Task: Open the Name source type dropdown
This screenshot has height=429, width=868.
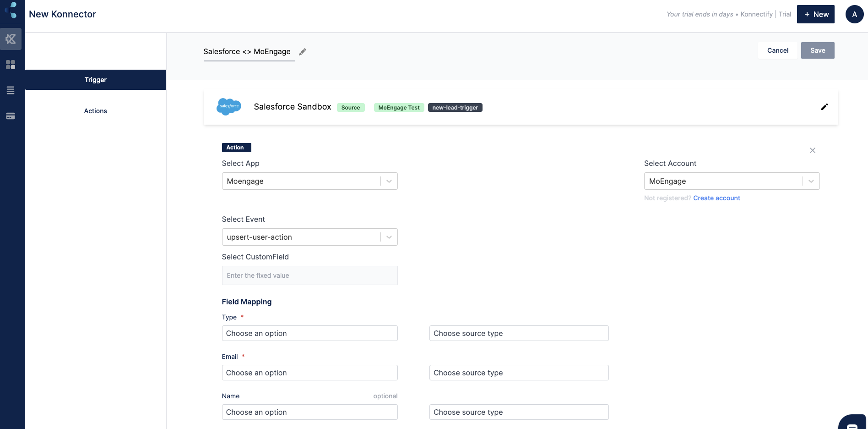Action: click(x=519, y=412)
